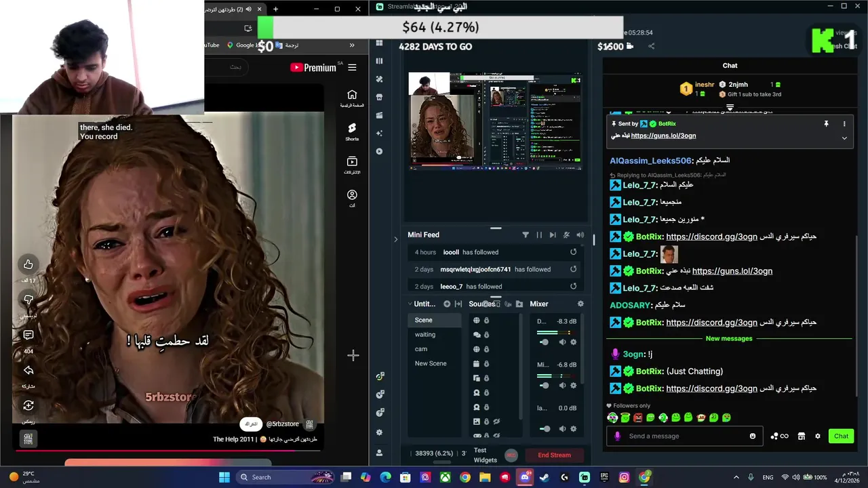Mute the -8.3 dB mixer channel

coord(562,342)
